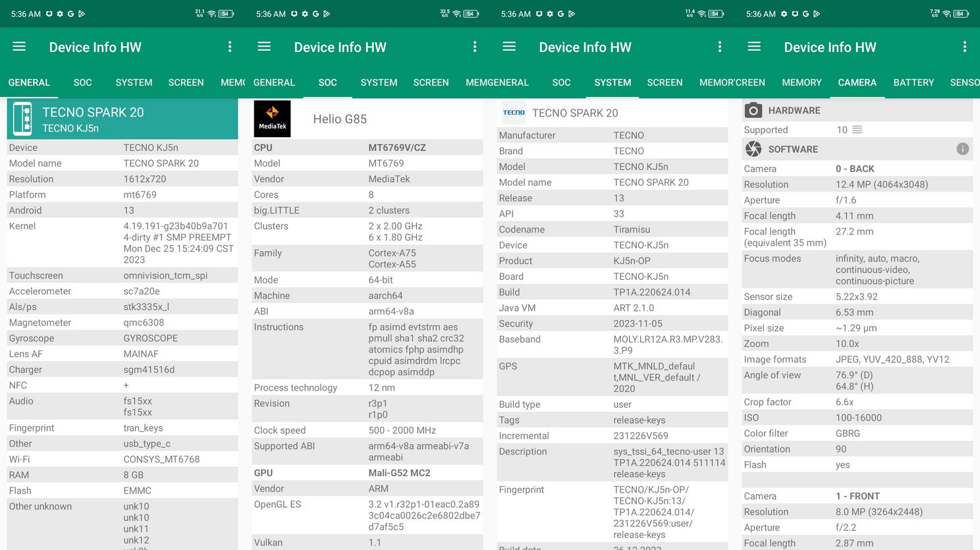This screenshot has width=980, height=550.
Task: Tap battery indicator on the SYSTEM tab screen
Action: click(x=716, y=14)
